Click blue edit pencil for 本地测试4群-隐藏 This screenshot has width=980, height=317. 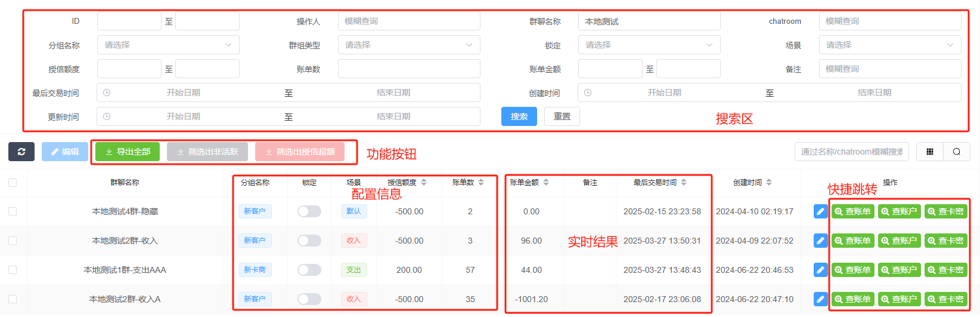[820, 211]
